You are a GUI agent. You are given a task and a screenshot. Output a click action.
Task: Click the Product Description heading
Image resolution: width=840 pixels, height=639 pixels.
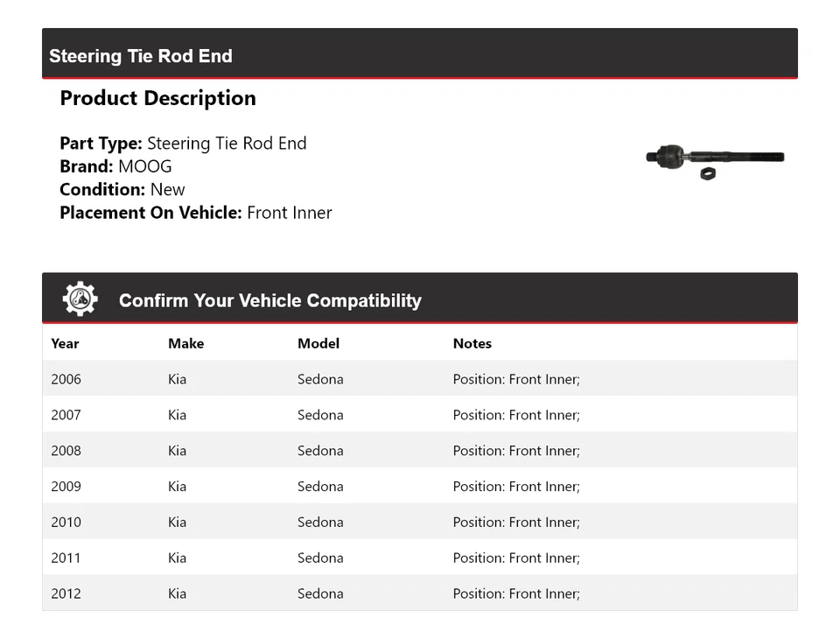coord(157,98)
